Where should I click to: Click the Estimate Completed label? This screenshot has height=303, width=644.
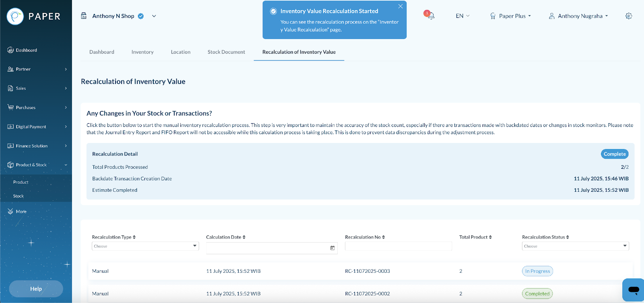[x=115, y=190]
